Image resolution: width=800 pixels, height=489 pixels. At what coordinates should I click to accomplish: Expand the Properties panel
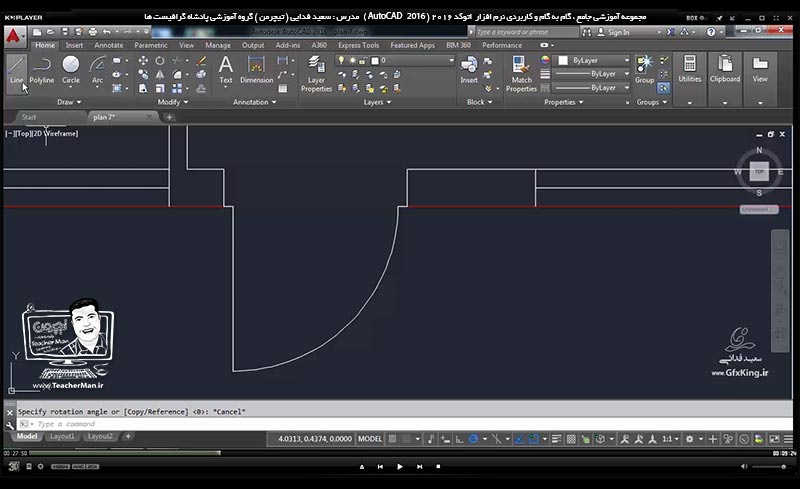pyautogui.click(x=563, y=102)
